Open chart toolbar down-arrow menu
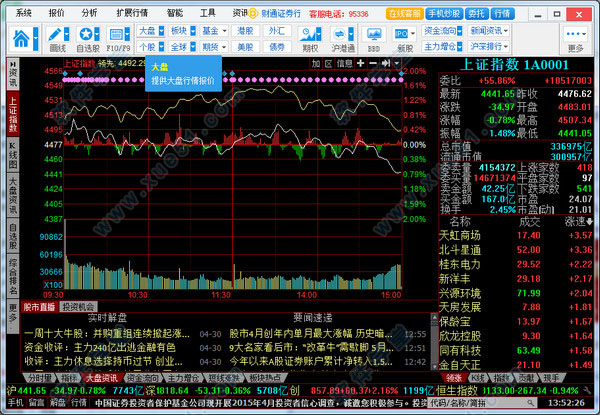The width and height of the screenshot is (600, 415). coord(397,63)
